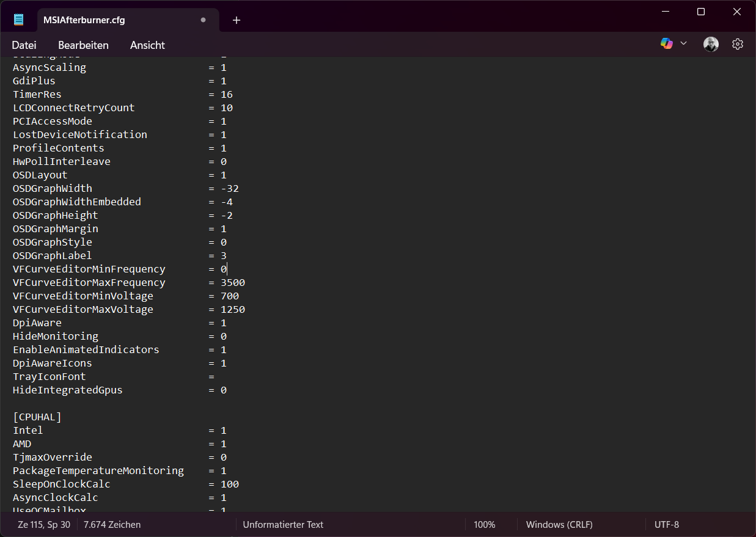Place cursor on VFCurveEditorMaxFrequency value 3500

233,283
